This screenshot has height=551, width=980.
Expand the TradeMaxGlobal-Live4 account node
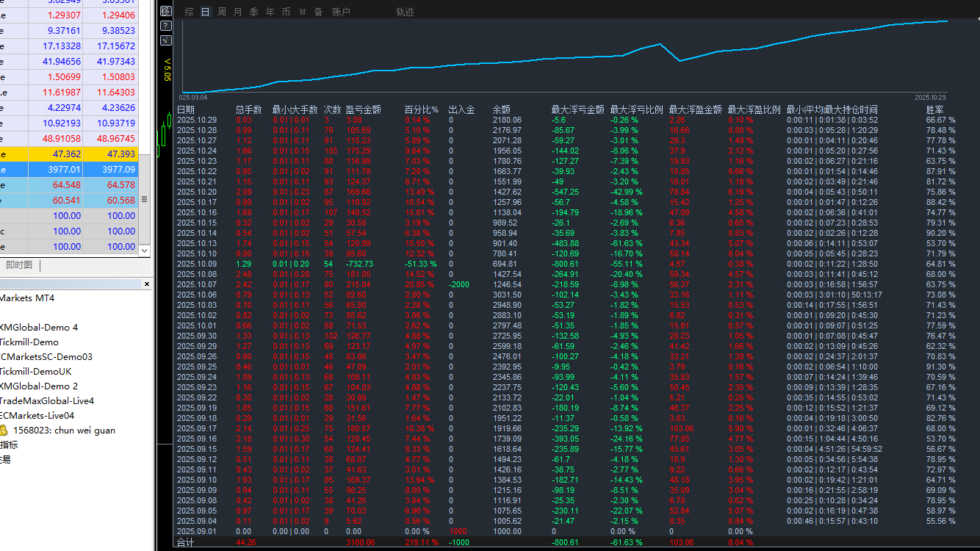click(x=46, y=401)
